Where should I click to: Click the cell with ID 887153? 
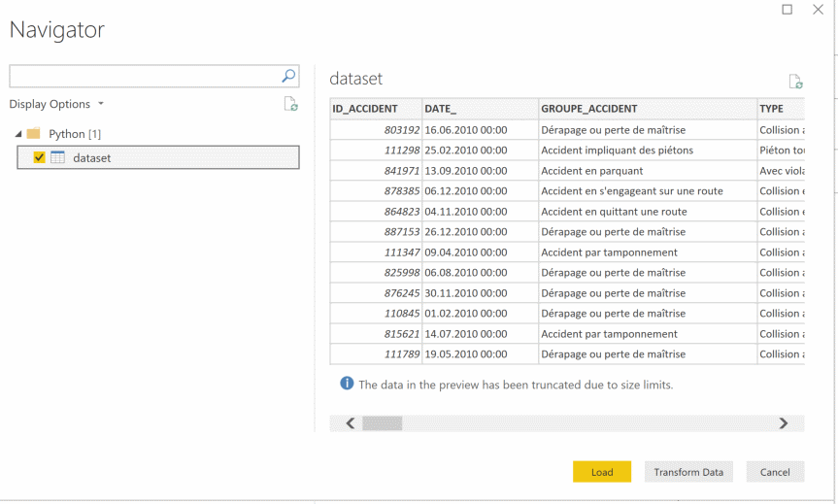click(x=376, y=231)
